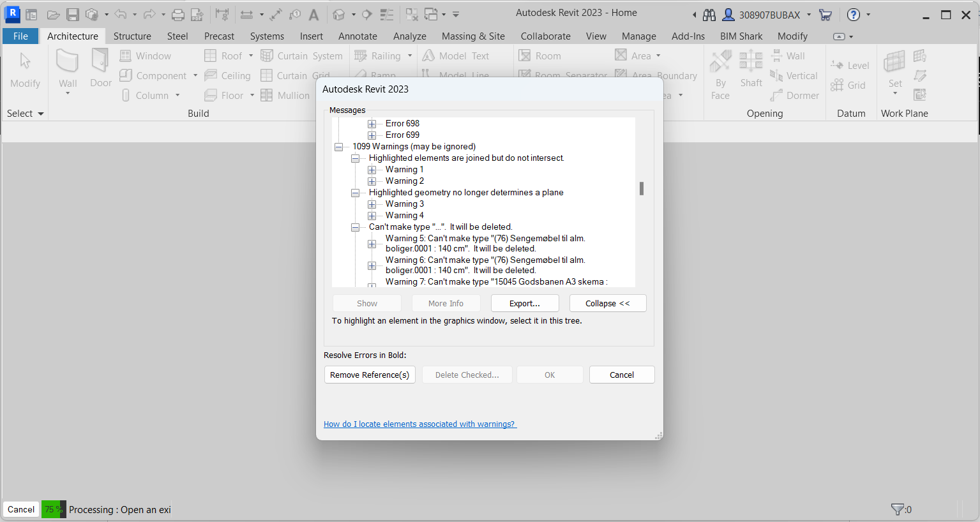Viewport: 980px width, 522px height.
Task: Select the Aligned Dimension tool icon
Action: [x=246, y=14]
